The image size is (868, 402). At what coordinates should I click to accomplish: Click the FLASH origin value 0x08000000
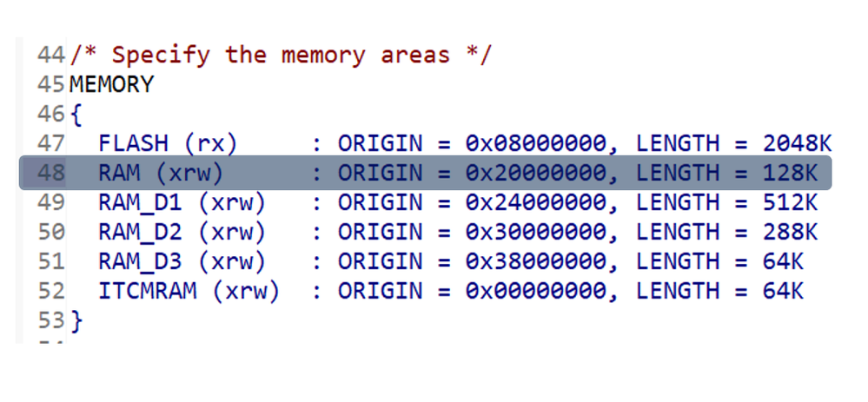pyautogui.click(x=536, y=144)
